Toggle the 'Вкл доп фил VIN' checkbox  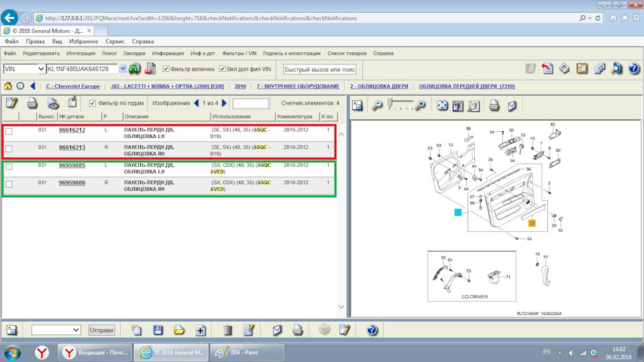(x=223, y=69)
